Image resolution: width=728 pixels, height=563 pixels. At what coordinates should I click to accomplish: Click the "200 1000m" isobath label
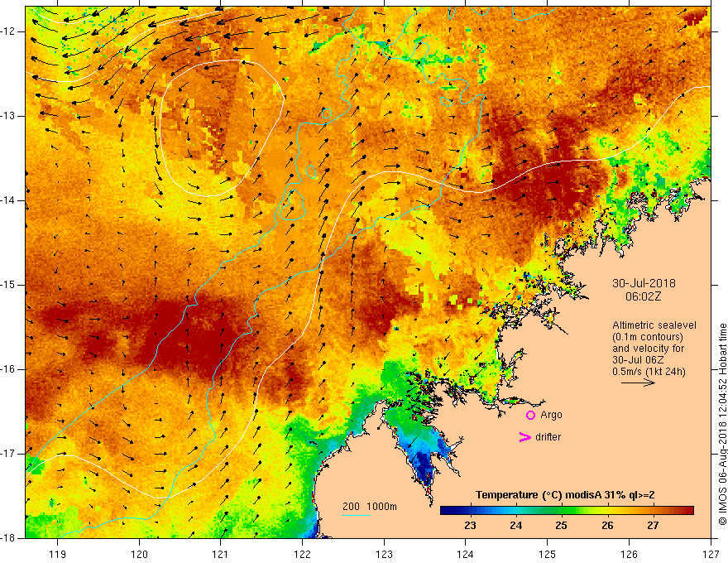[x=370, y=507]
